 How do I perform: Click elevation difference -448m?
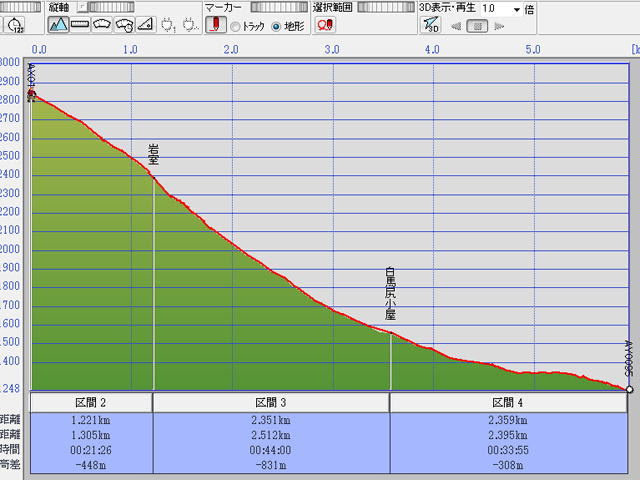point(91,465)
